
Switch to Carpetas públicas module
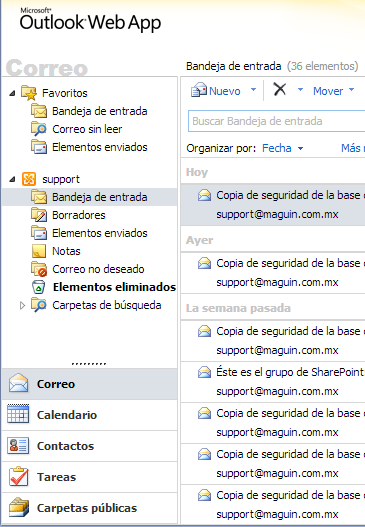[90, 508]
